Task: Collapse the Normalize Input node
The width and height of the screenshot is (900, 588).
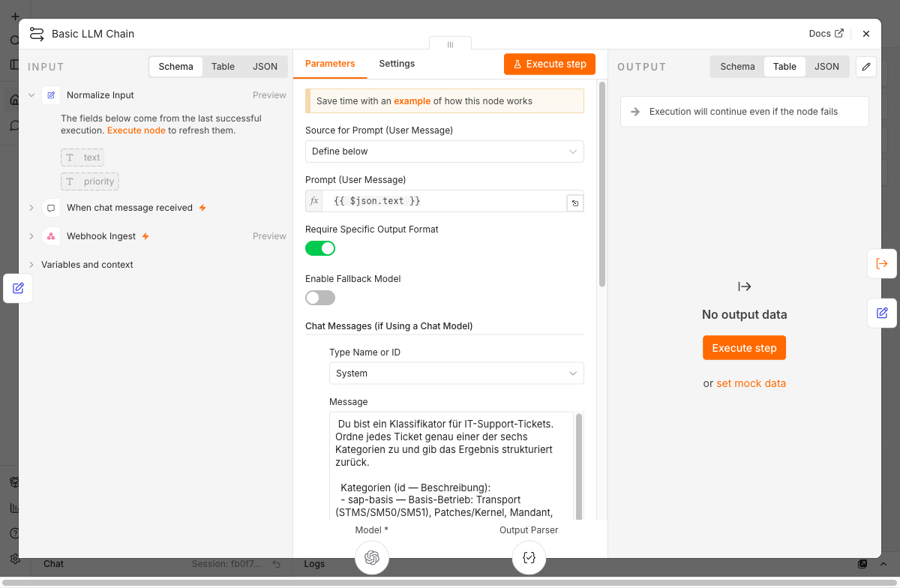Action: (x=31, y=95)
